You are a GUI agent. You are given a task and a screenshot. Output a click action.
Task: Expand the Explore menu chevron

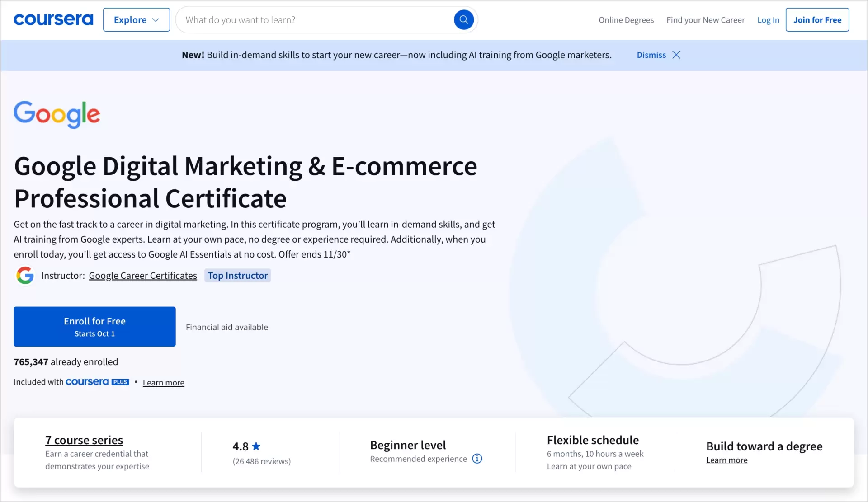tap(156, 19)
